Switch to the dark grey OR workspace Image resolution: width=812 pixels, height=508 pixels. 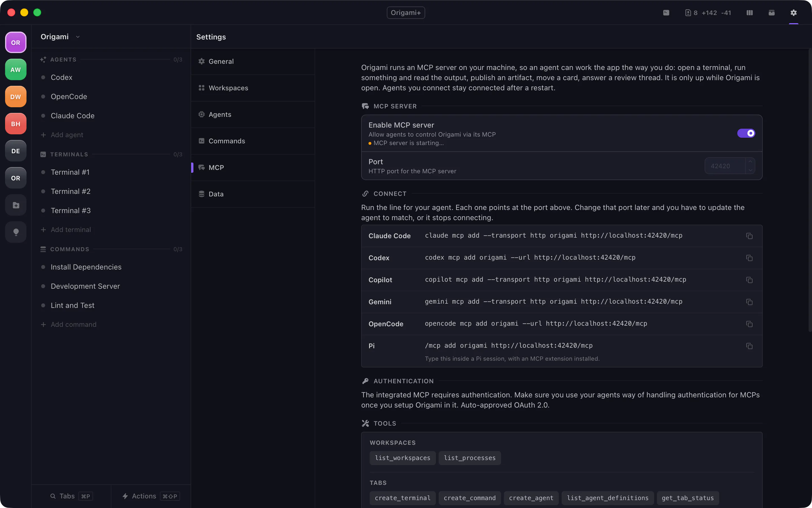[16, 178]
